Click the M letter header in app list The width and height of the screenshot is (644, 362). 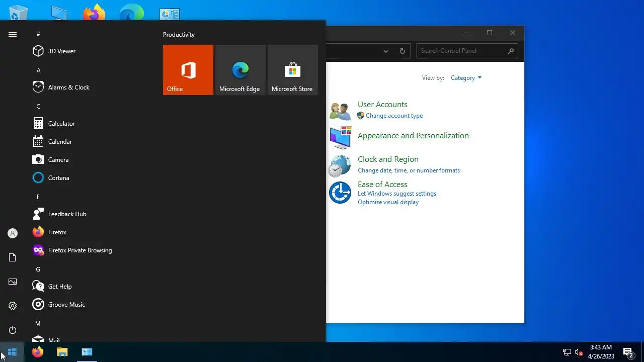point(38,323)
